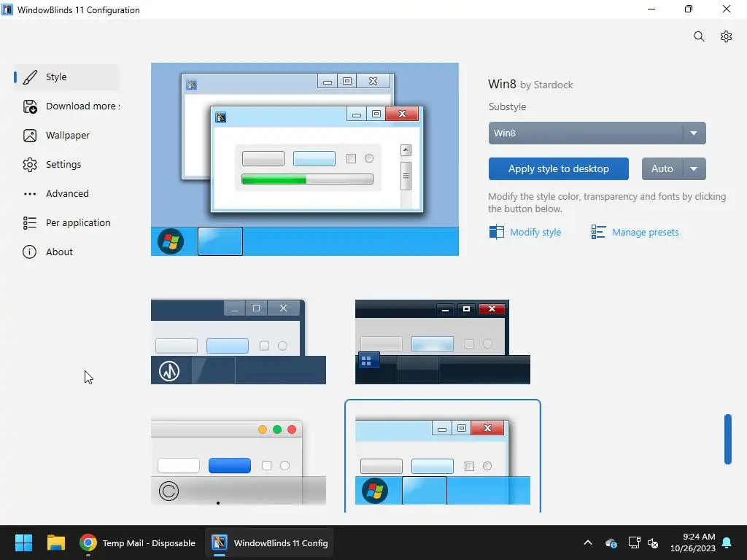Image resolution: width=747 pixels, height=560 pixels.
Task: Click the cloud tray icon
Action: pyautogui.click(x=611, y=542)
